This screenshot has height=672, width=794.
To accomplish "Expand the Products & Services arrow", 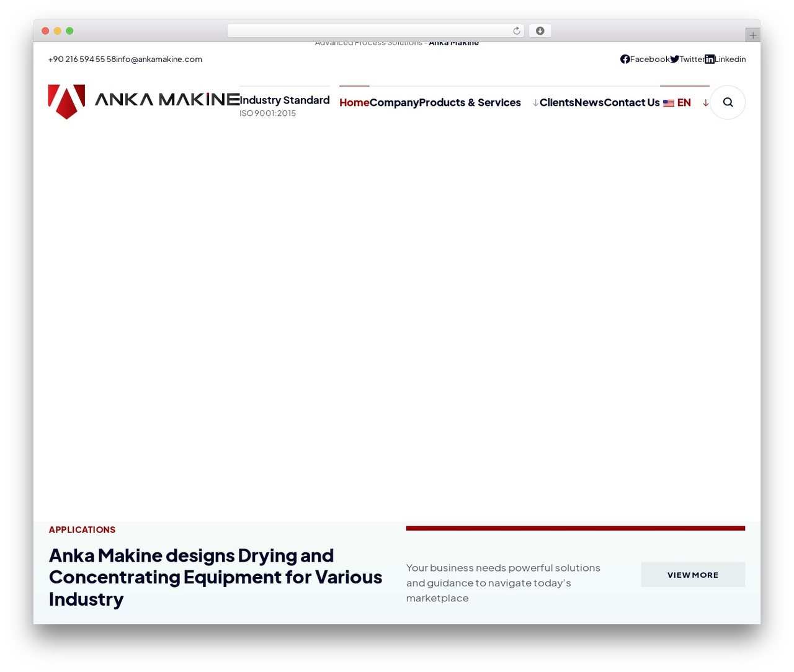I will coord(535,103).
